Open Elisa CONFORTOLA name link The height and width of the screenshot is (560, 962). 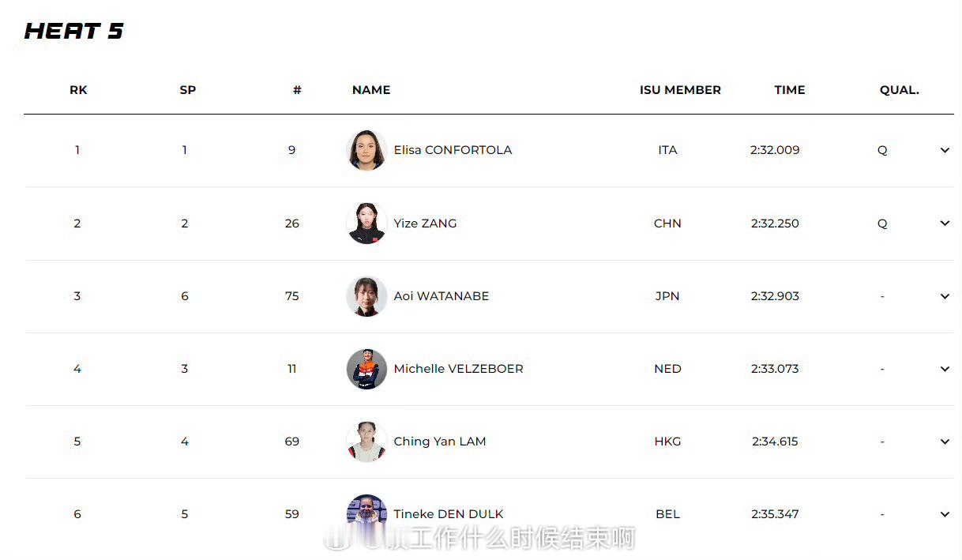coord(453,150)
